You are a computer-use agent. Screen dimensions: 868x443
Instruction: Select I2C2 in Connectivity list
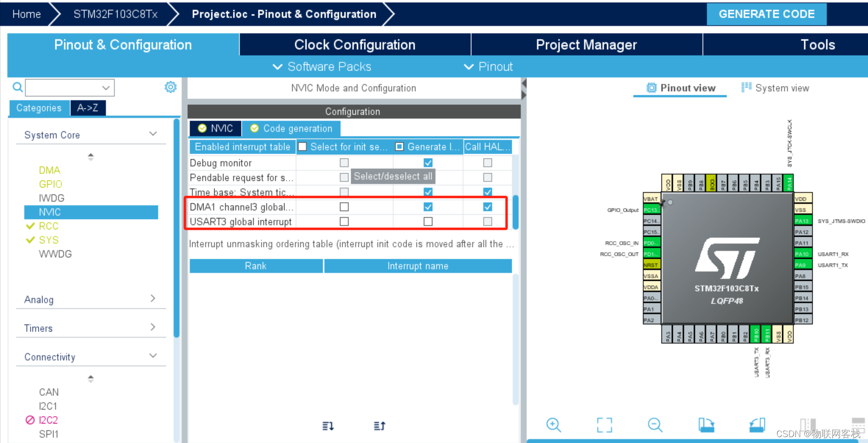tap(48, 420)
